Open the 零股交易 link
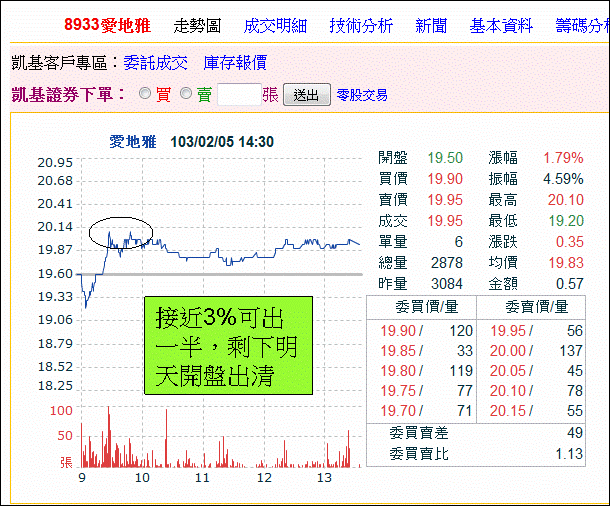The height and width of the screenshot is (506, 610). pos(362,95)
